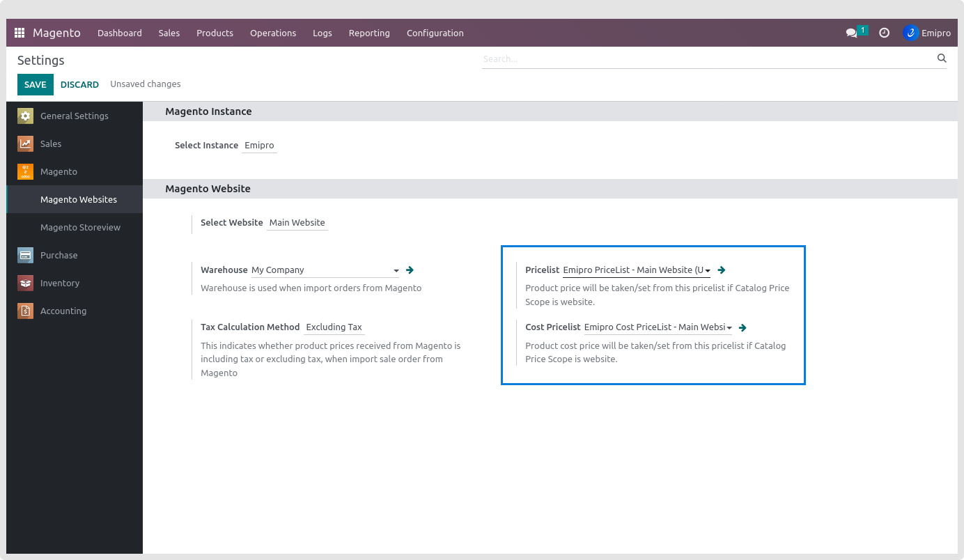Viewport: 964px width, 560px height.
Task: Open Warehouse external link arrow
Action: [410, 270]
